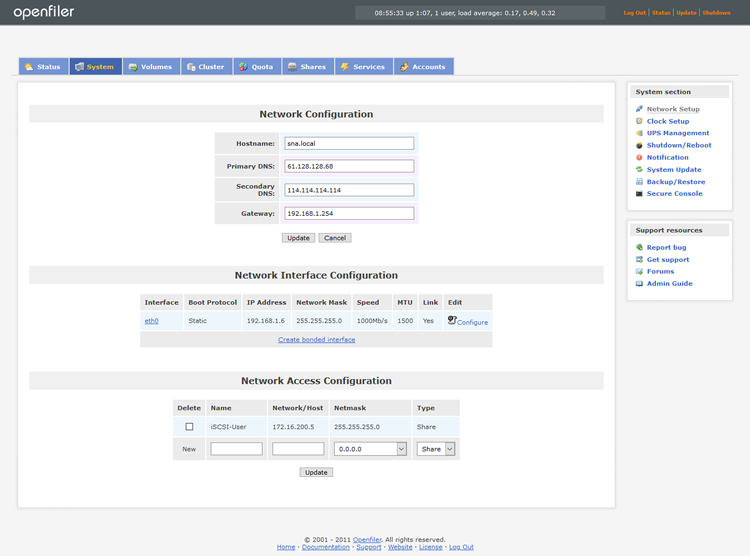750x556 pixels.
Task: Open the Status tab
Action: [x=44, y=67]
